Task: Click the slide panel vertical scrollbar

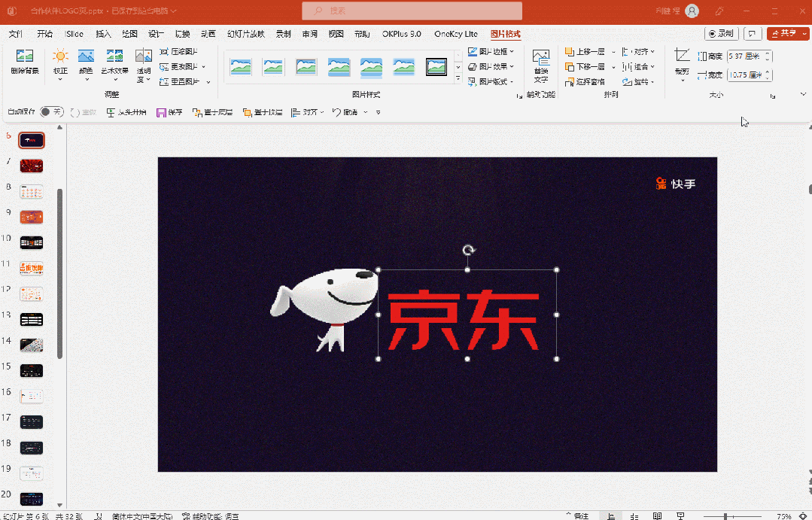Action: pyautogui.click(x=59, y=273)
